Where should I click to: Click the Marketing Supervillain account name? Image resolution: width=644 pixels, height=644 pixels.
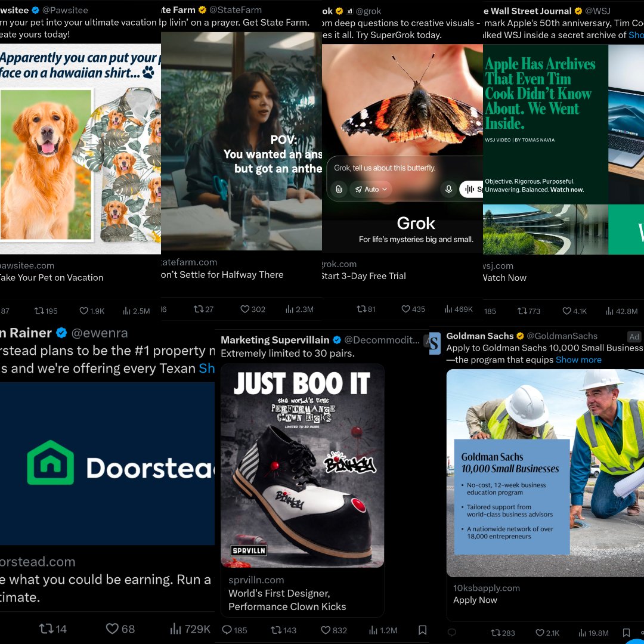[x=275, y=340]
